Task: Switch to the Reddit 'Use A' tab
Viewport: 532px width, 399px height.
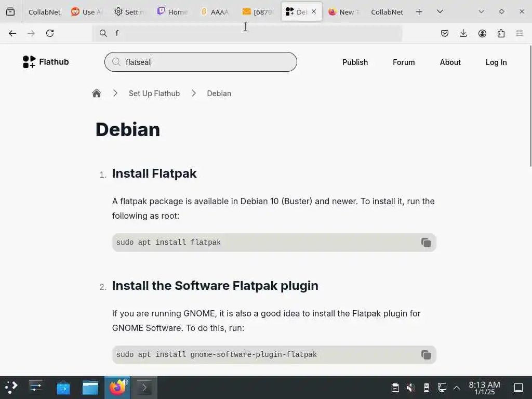Action: coord(87,12)
